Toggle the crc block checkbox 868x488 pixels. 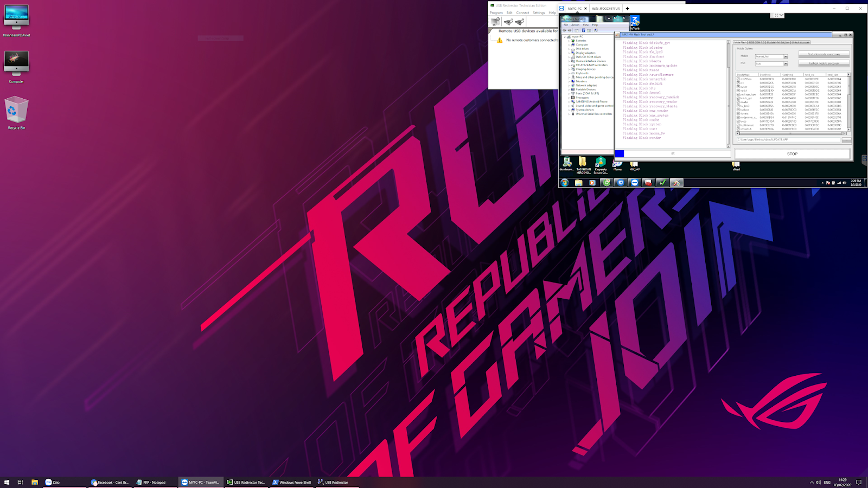(738, 83)
